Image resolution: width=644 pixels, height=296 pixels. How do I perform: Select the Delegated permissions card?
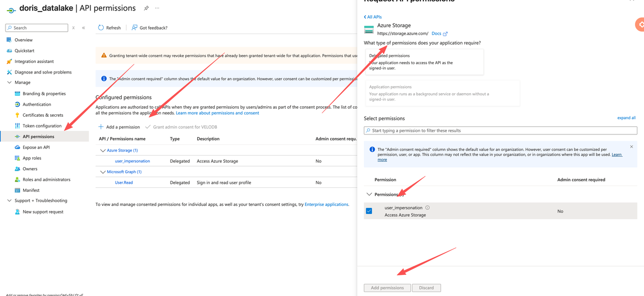pyautogui.click(x=424, y=61)
